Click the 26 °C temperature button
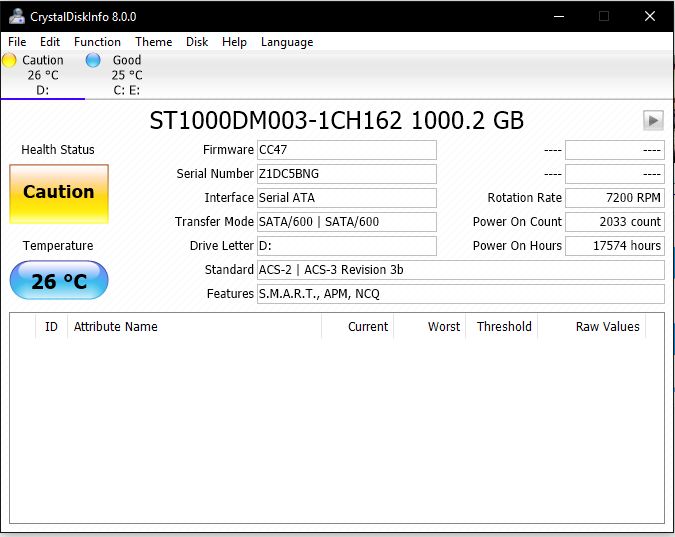The height and width of the screenshot is (537, 675). (59, 280)
